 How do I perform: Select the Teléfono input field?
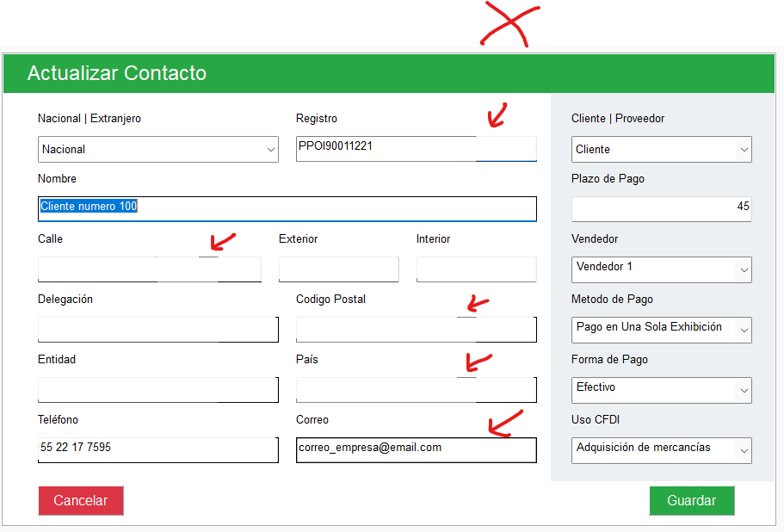(158, 450)
